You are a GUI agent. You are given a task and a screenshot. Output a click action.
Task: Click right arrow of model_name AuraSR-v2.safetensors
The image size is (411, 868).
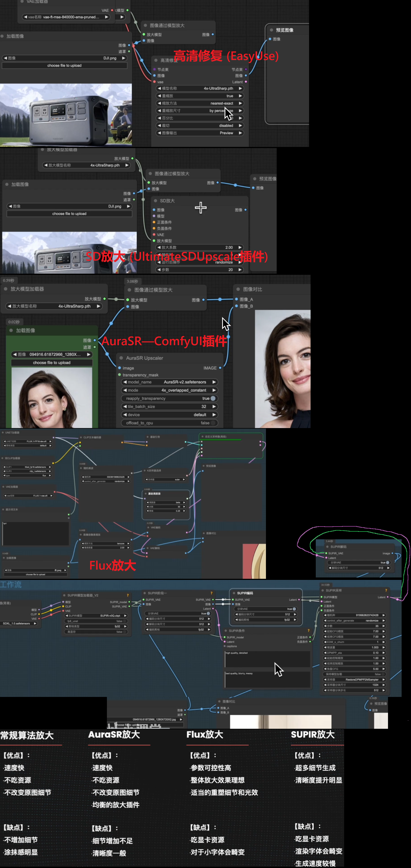click(x=214, y=382)
